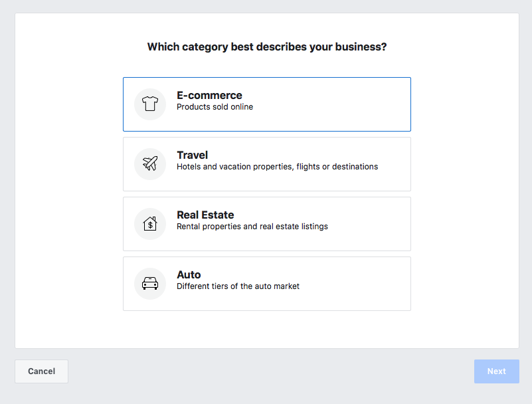Click 'Different tiers of the auto market' text
Screen dimensions: 532x404
click(x=238, y=286)
